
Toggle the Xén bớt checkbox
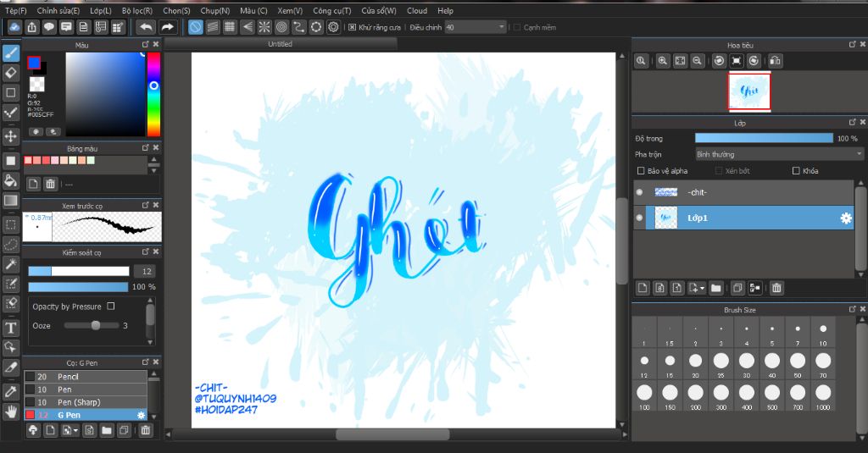[719, 171]
